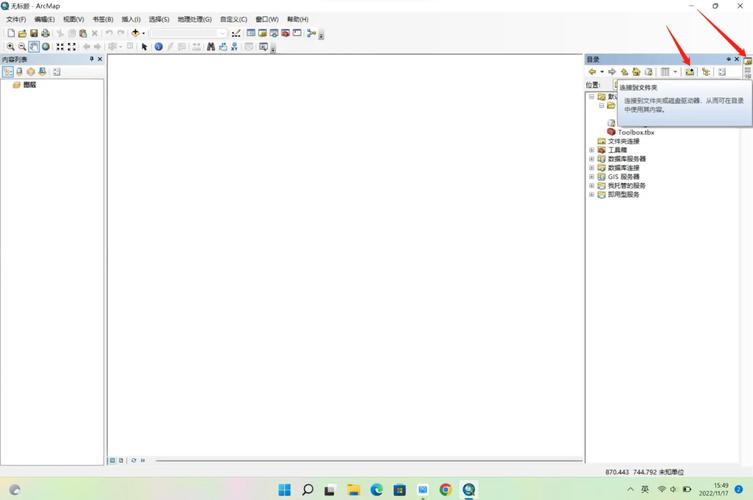Screen dimensions: 753x500
Task: Toggle the Catalog tree contents panel
Action: pos(705,72)
